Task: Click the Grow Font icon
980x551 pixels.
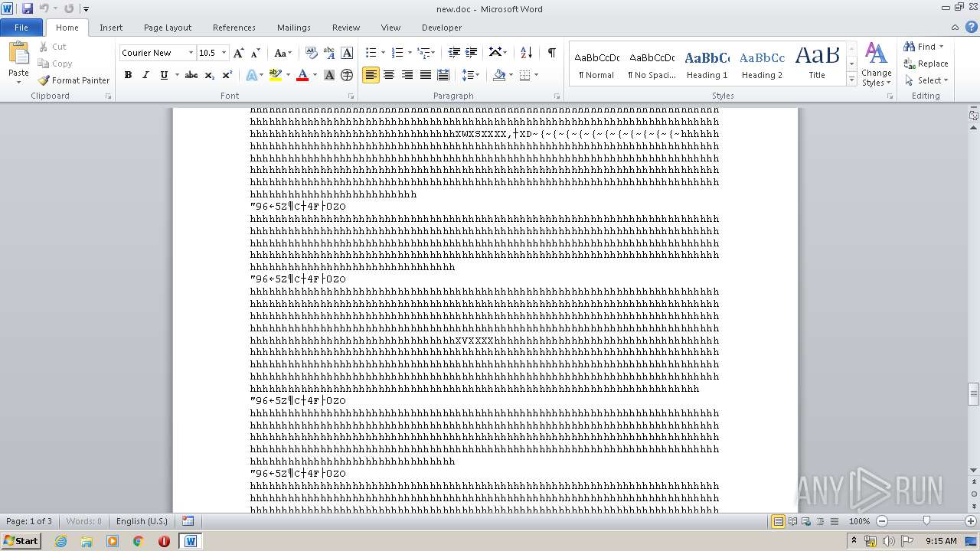Action: (x=239, y=53)
